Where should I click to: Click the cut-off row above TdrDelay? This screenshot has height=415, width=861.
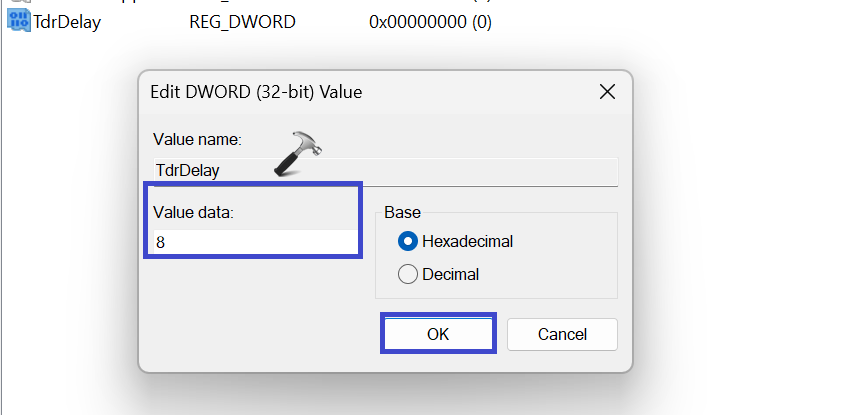point(250,3)
